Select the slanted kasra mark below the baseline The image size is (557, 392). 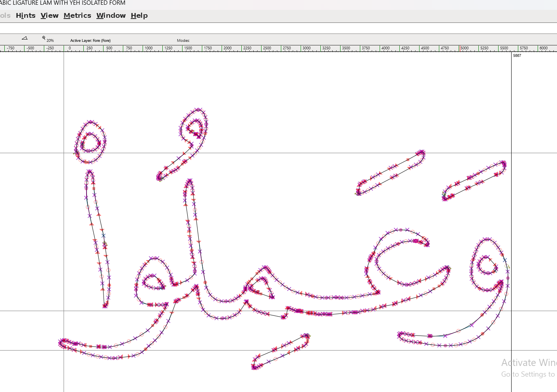tap(281, 351)
